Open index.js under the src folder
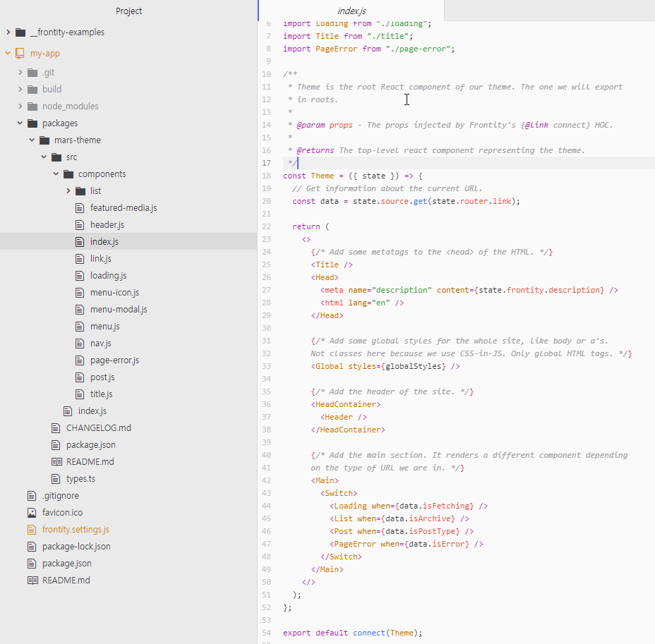 pyautogui.click(x=92, y=411)
